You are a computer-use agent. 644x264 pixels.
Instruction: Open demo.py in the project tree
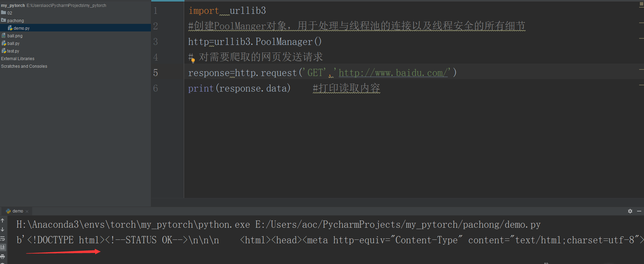point(21,28)
